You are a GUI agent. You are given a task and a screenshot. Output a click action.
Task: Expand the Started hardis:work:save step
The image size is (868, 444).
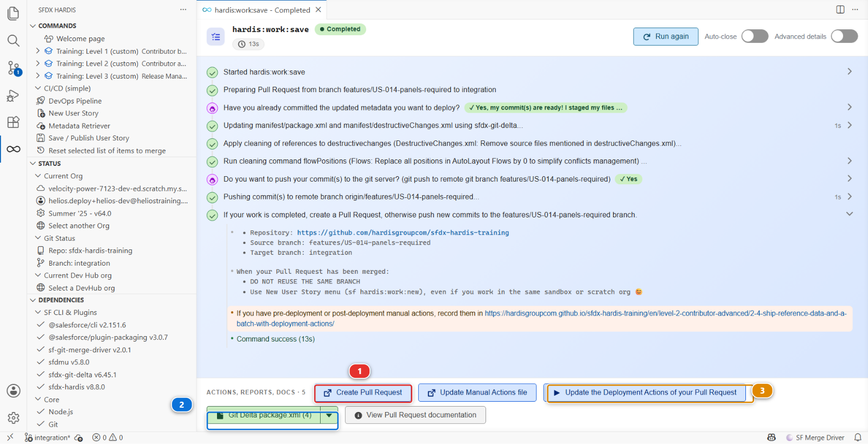[x=850, y=72]
